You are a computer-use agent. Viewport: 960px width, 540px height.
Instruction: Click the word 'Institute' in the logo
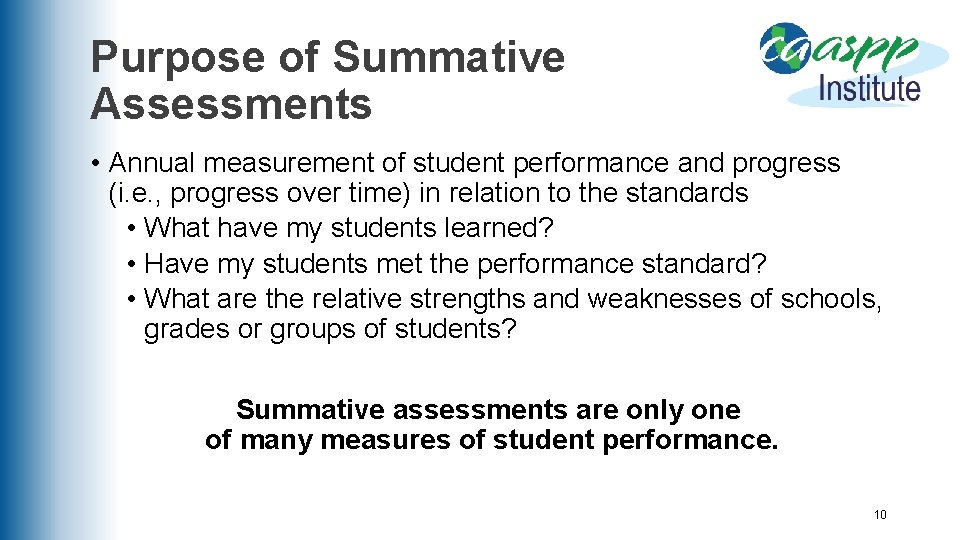[x=869, y=89]
